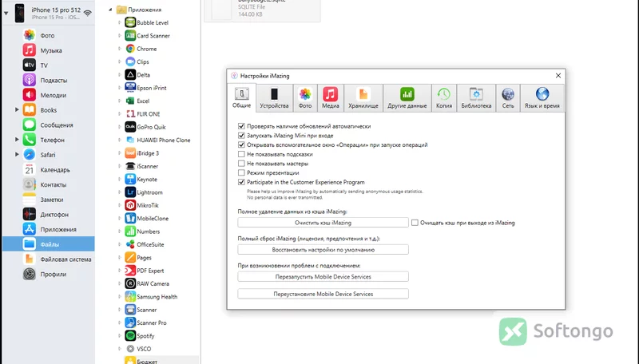The image size is (639, 364).
Task: Expand the Card Scanner tree node
Action: [x=119, y=36]
